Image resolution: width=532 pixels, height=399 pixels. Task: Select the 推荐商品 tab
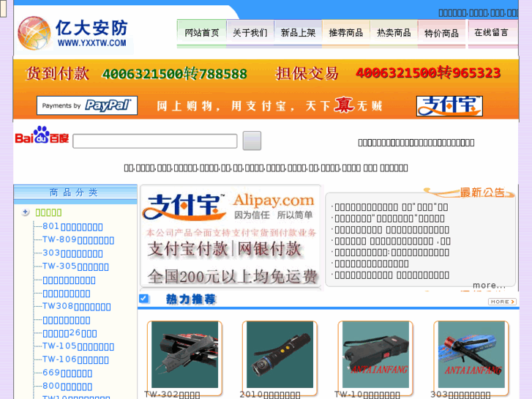(345, 33)
